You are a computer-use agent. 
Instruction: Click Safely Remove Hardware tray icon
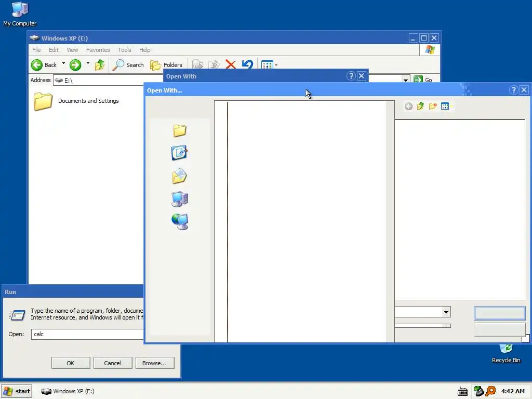tap(478, 391)
